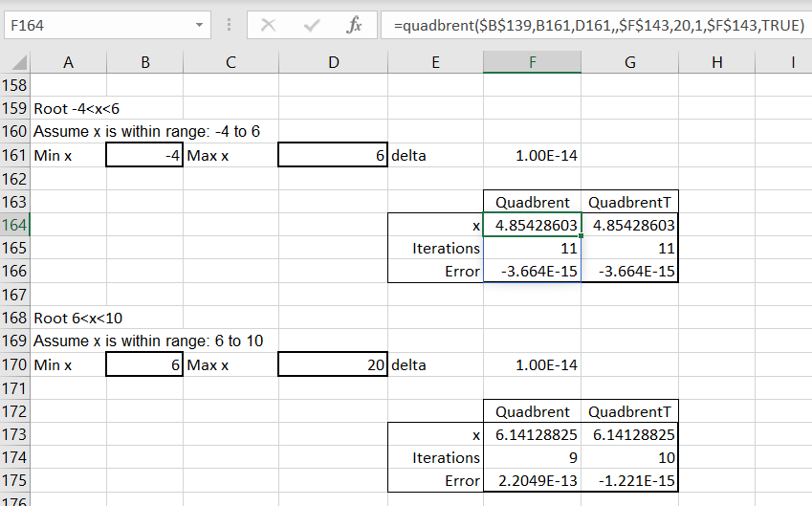Click the Select All corner triangle
This screenshot has width=812, height=506.
[16, 63]
